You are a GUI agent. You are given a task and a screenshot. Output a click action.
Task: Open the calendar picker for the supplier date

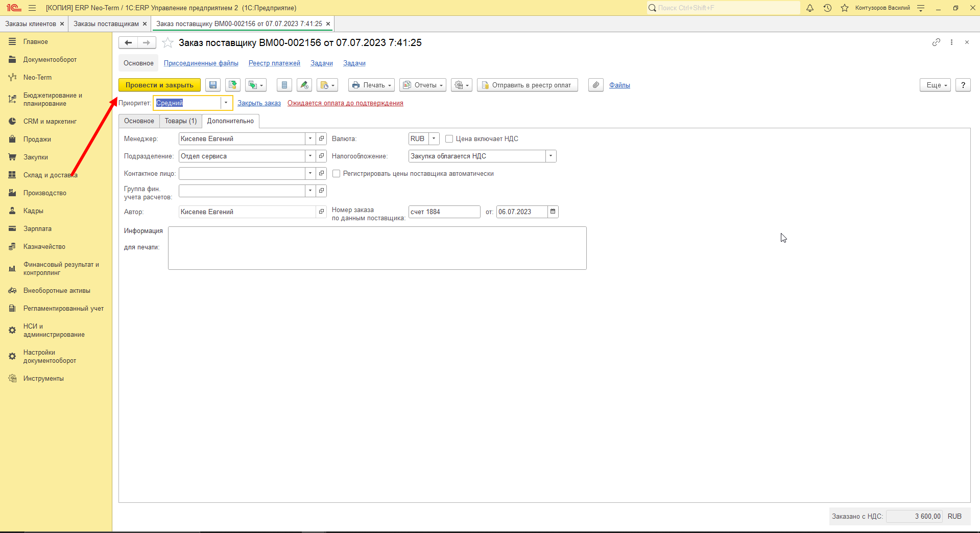(553, 212)
